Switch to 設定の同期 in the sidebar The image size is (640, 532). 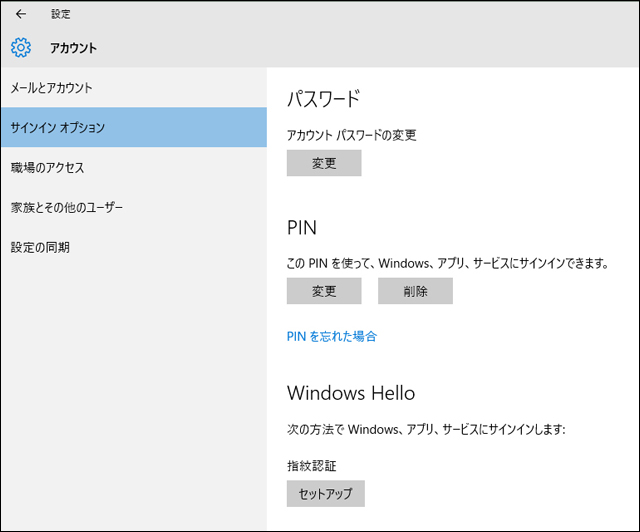[40, 247]
